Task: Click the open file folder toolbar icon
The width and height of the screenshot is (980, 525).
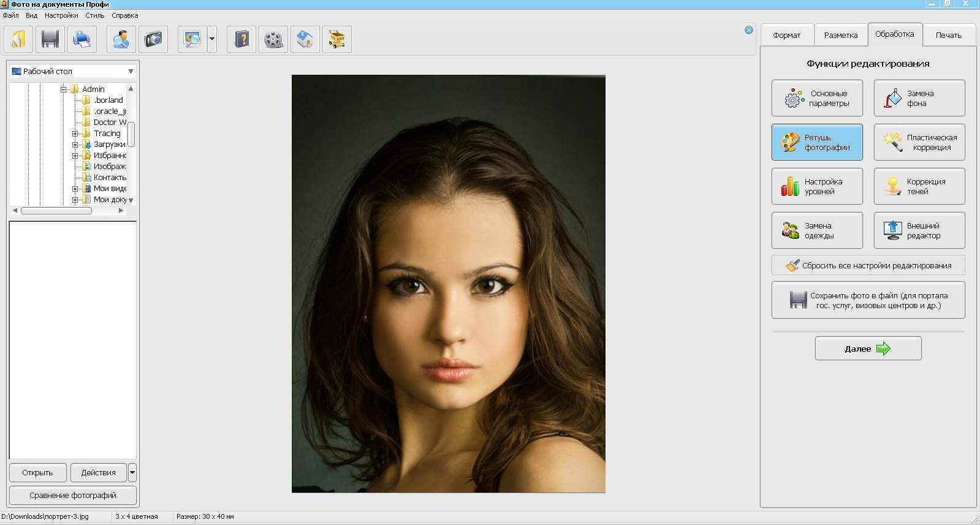Action: 18,40
